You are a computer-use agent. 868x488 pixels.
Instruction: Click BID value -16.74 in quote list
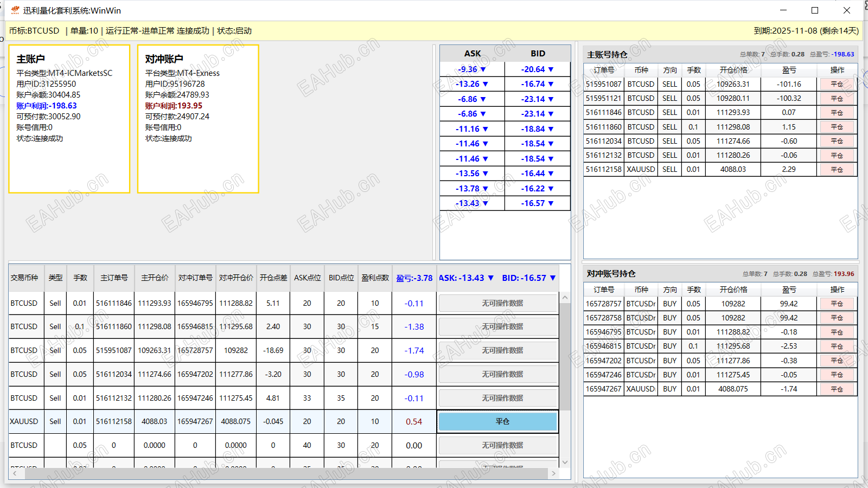[x=537, y=84]
